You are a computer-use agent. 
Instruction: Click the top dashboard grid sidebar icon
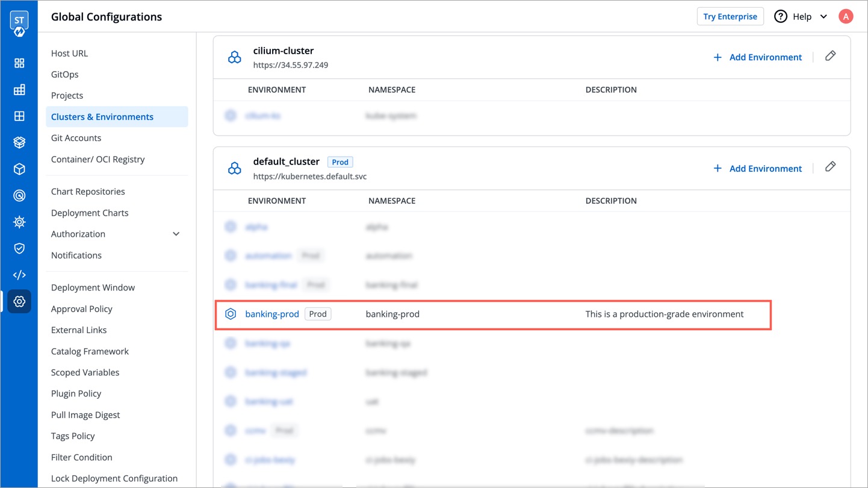(19, 63)
